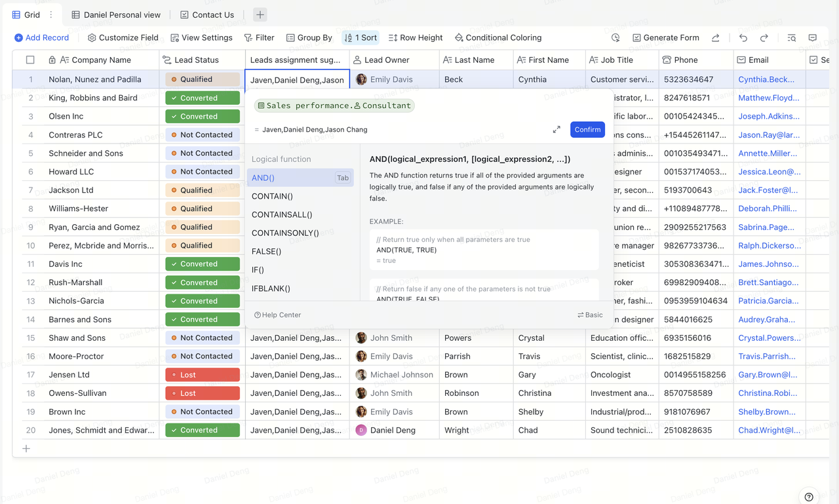Open the Help Center link
839x504 pixels.
tap(277, 315)
